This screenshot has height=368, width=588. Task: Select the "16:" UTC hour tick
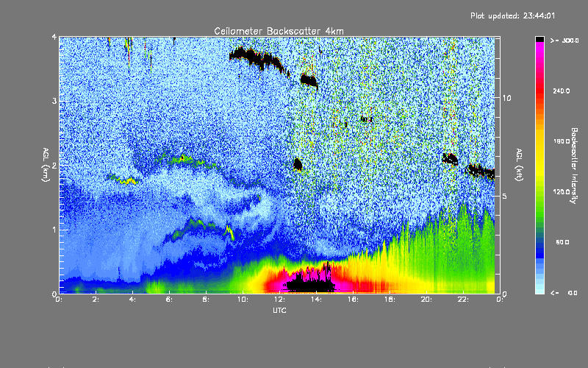click(x=353, y=300)
